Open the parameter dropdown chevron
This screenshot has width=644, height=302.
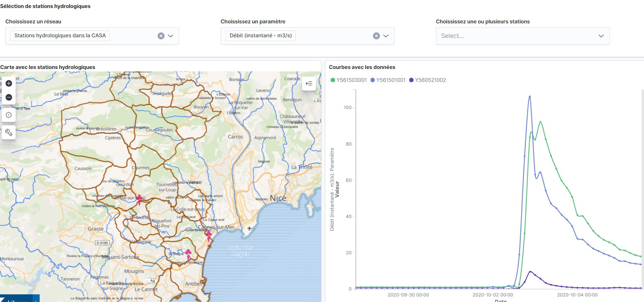click(x=386, y=36)
